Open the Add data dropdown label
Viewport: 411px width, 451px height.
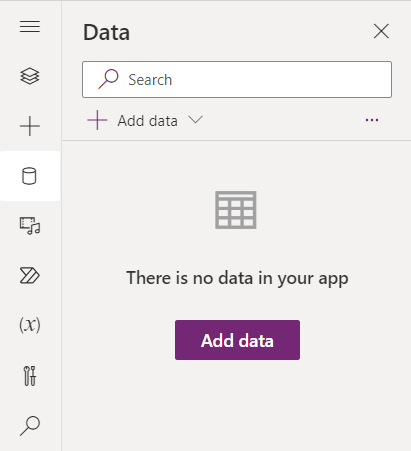pyautogui.click(x=147, y=121)
